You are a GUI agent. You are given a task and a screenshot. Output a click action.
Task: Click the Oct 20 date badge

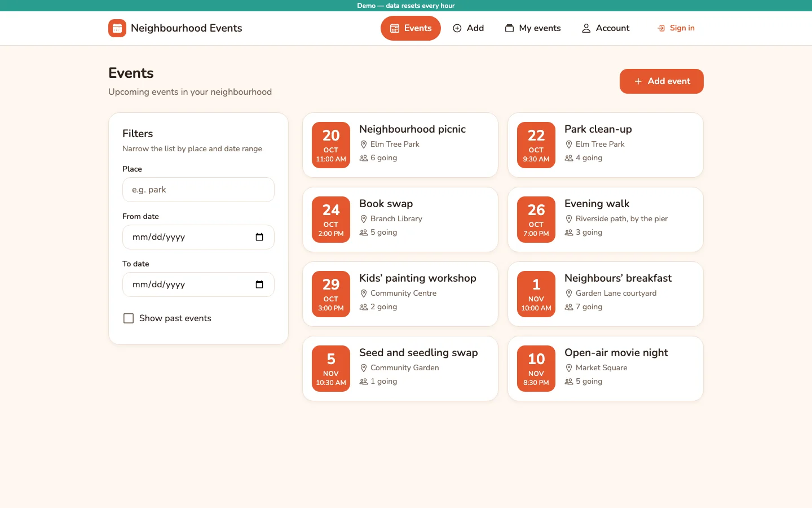tap(331, 145)
